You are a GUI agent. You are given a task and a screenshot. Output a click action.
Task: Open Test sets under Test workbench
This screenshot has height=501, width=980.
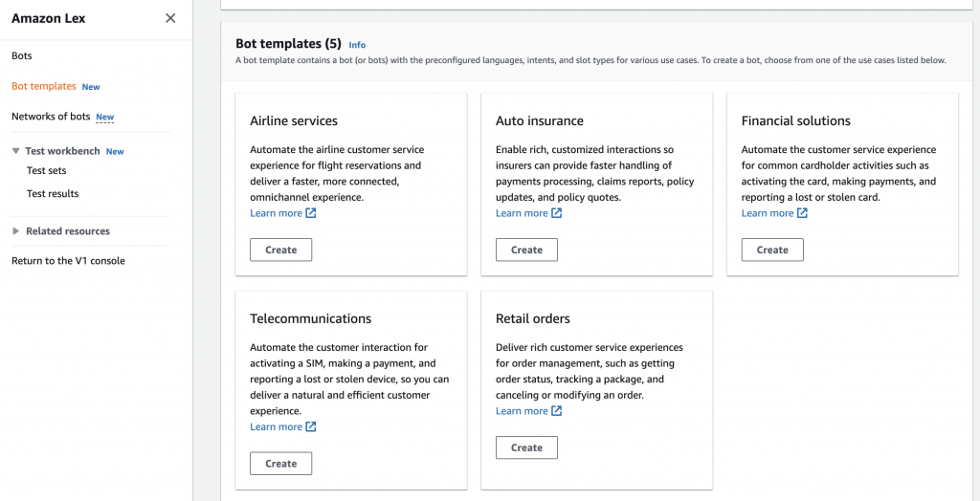[46, 170]
